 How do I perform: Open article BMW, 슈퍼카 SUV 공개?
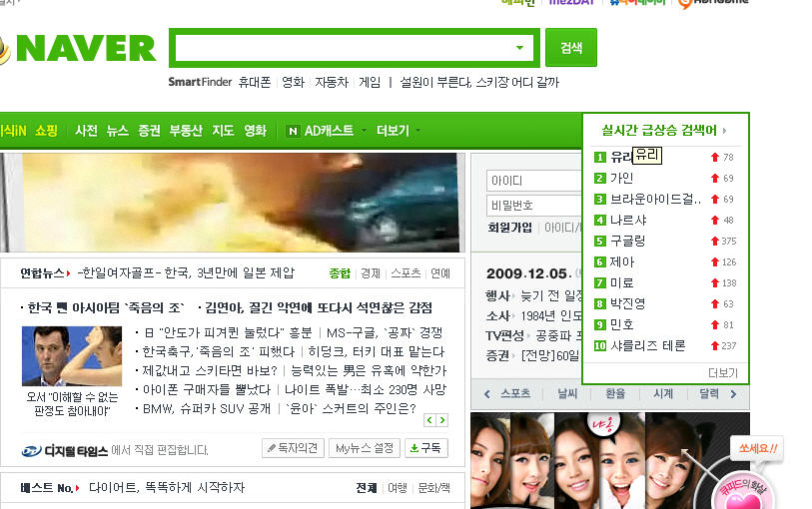[207, 408]
